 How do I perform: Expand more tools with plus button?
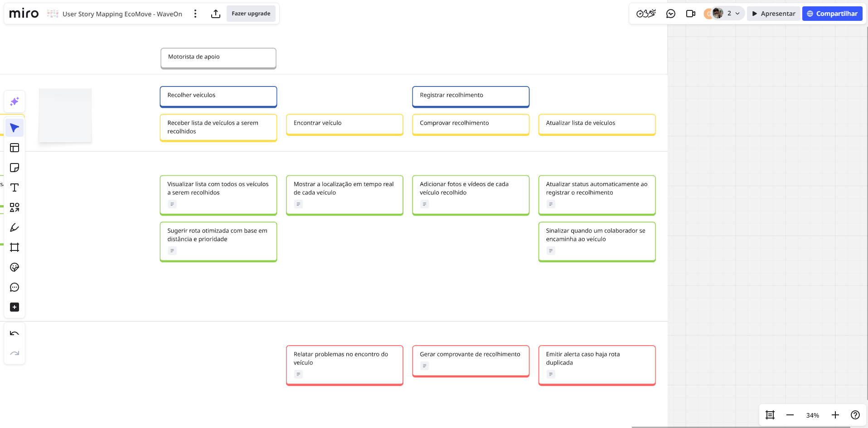15,307
